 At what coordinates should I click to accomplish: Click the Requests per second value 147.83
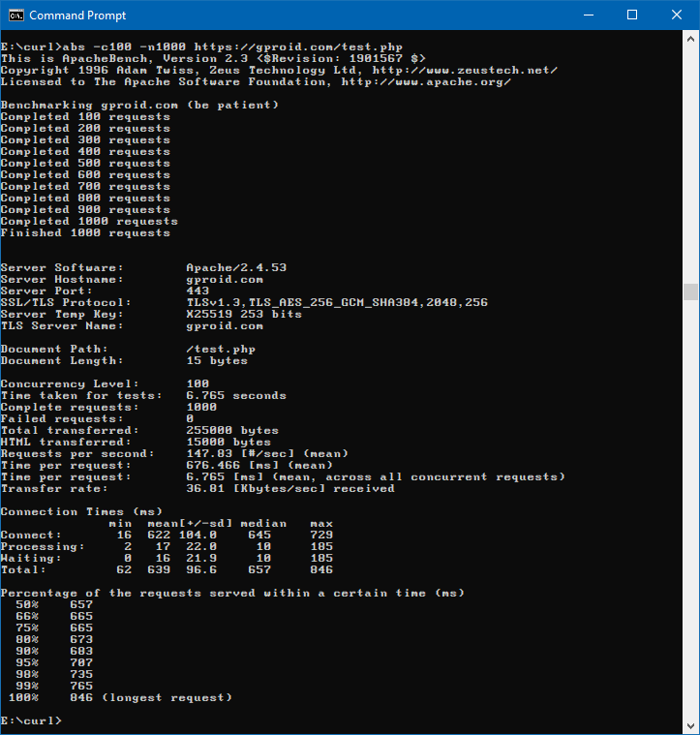pos(208,454)
